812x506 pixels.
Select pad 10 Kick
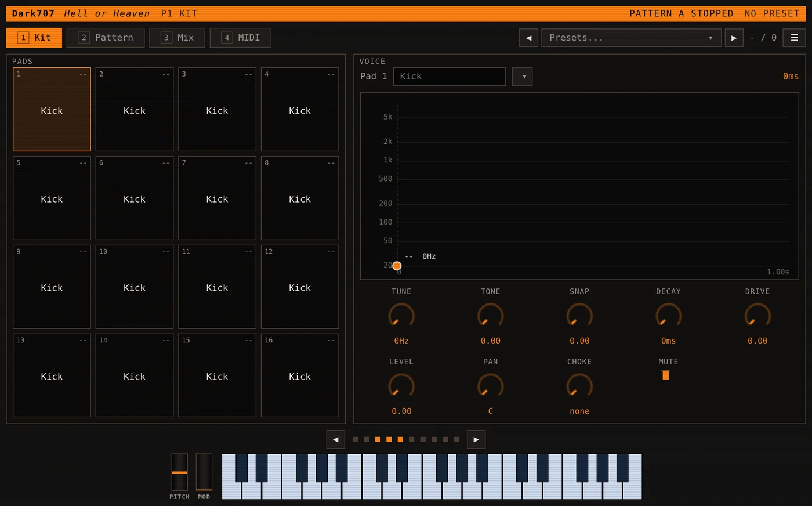click(135, 287)
